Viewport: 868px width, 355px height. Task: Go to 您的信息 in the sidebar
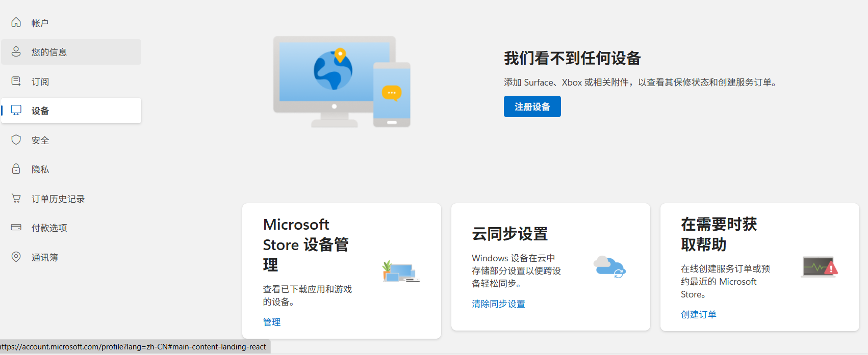click(71, 52)
